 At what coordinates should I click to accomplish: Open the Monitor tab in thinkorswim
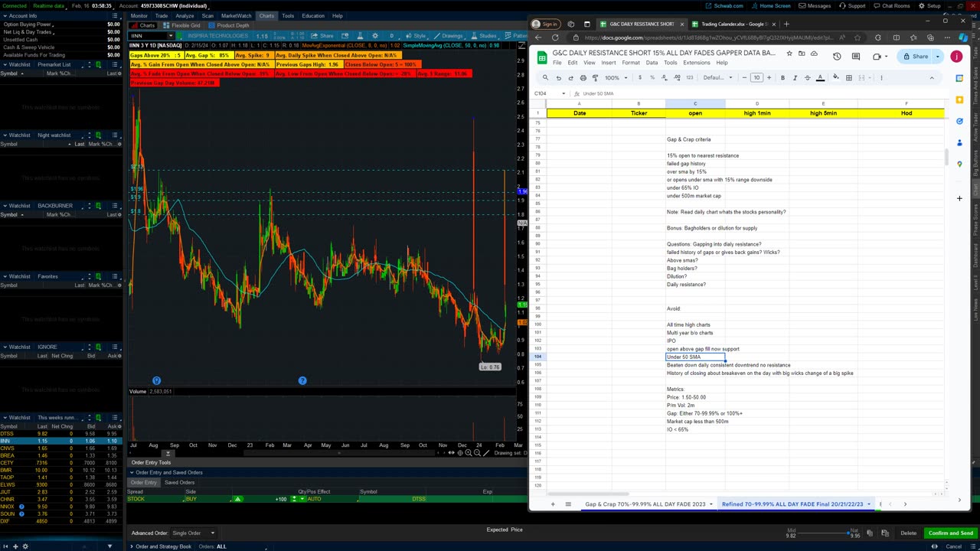point(139,15)
